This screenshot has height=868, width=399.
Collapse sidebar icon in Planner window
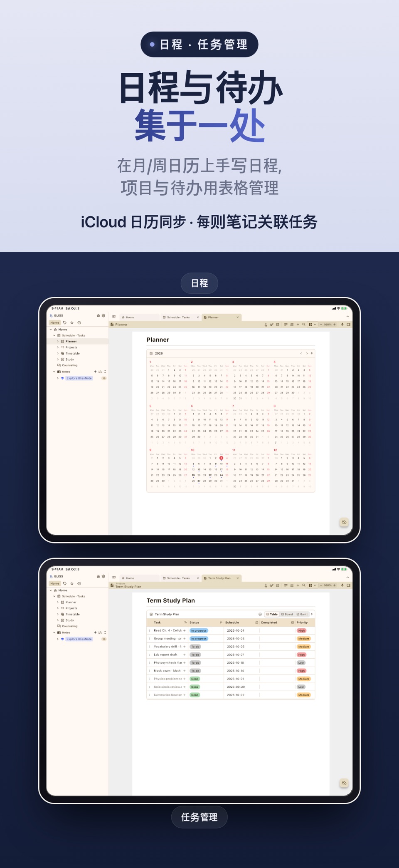(114, 317)
